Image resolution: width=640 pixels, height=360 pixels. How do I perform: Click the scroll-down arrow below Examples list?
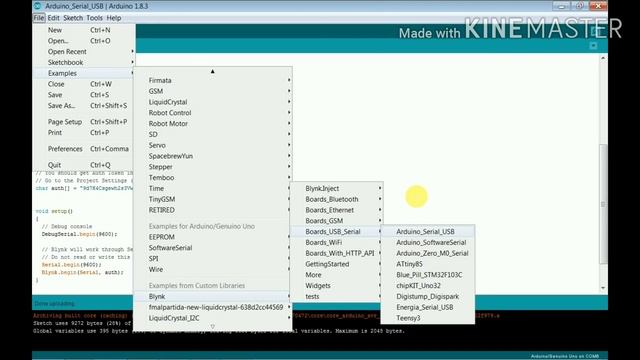[213, 326]
